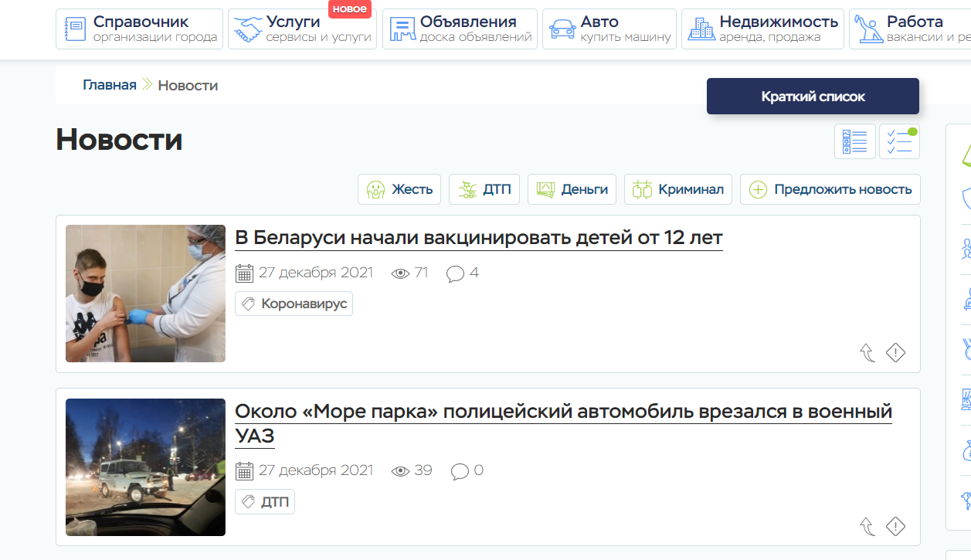Open comments bubble showing 4 comments

pyautogui.click(x=462, y=273)
